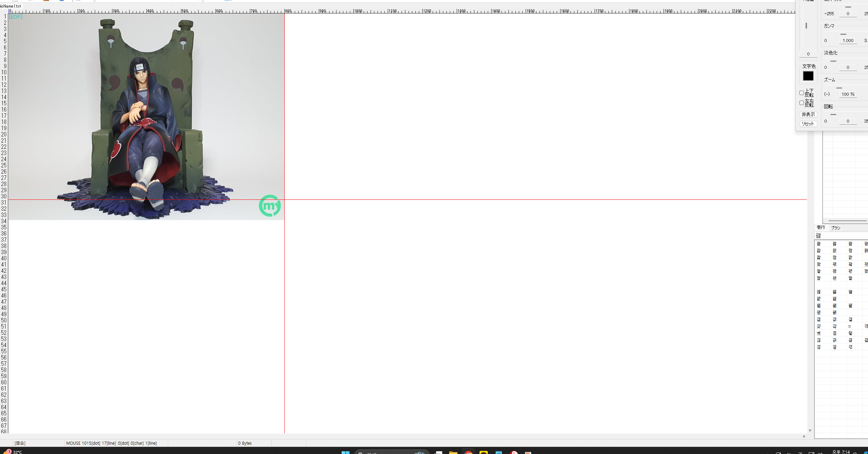868x454 pixels.
Task: Click the scroll-right arrow of the editor
Action: pyautogui.click(x=804, y=436)
